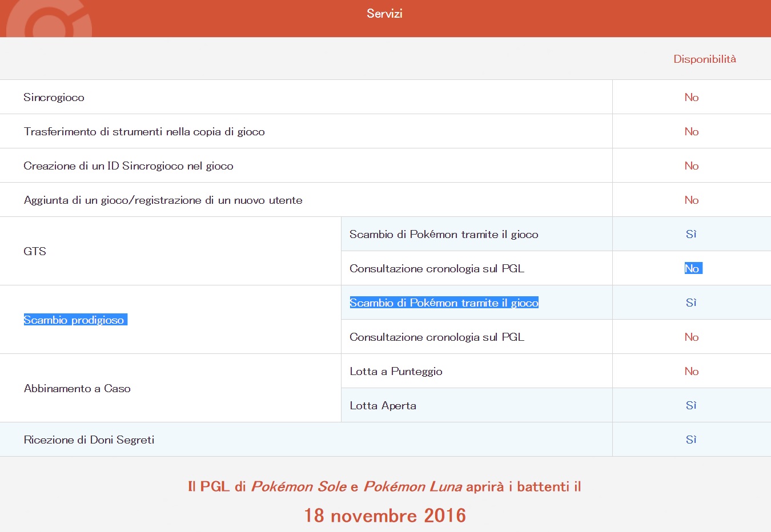This screenshot has height=532, width=771.
Task: Click the 'Abbinamento a Caso' label
Action: (x=77, y=388)
